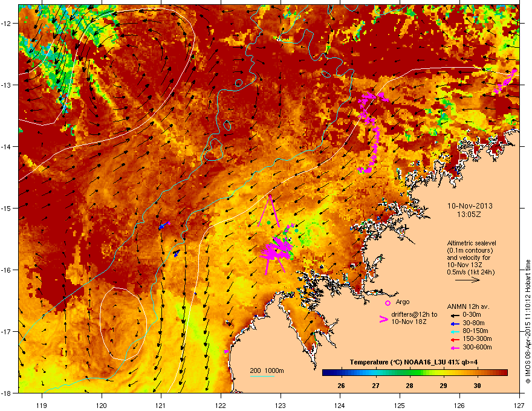Click the drifters magenta arrowhead legend symbol
The width and height of the screenshot is (532, 411).
383,319
